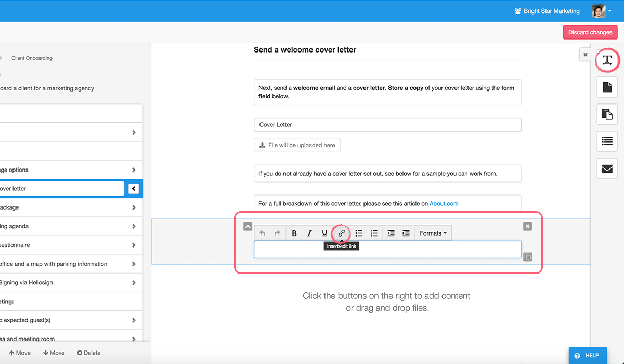Open the user avatar dropdown menu
624x364 pixels.
click(602, 11)
